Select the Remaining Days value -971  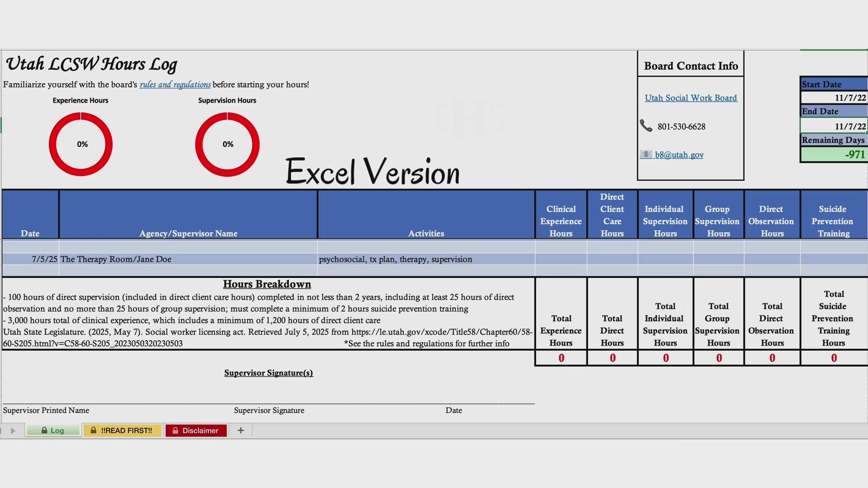[x=834, y=154]
